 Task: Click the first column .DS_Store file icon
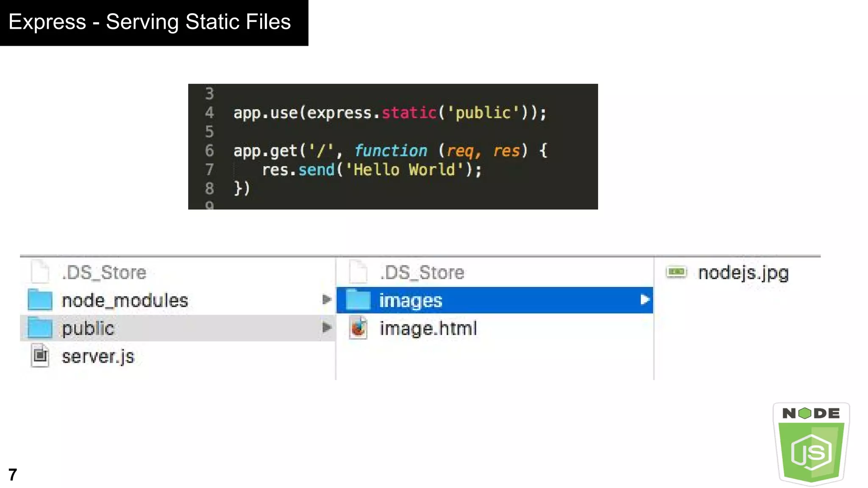pos(40,272)
